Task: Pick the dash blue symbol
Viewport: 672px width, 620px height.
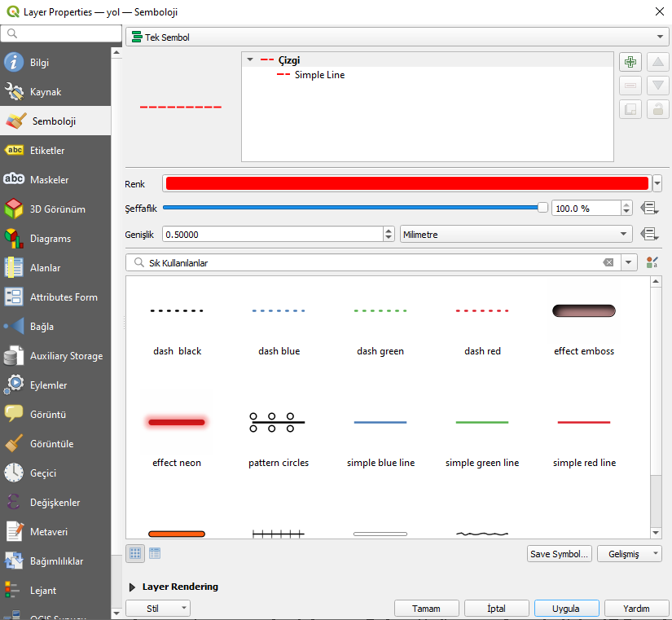Action: [279, 328]
